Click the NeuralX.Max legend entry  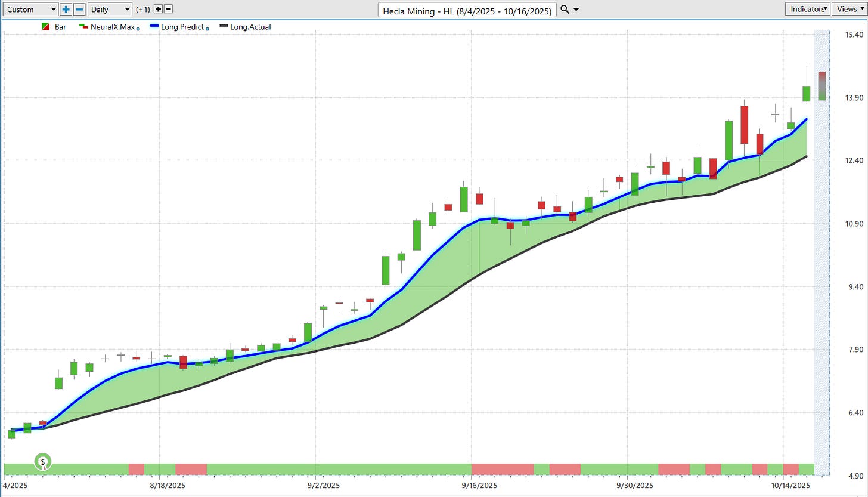[109, 27]
